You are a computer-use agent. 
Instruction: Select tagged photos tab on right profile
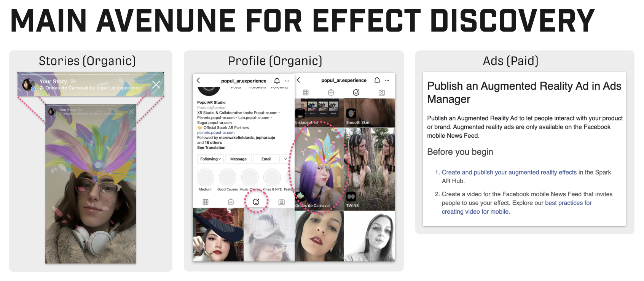click(x=382, y=92)
